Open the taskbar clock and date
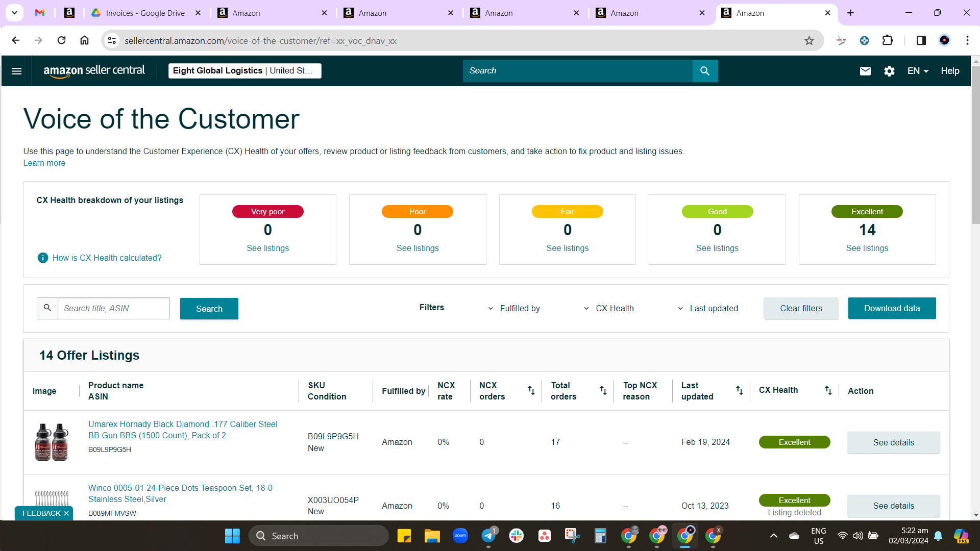 [x=909, y=536]
